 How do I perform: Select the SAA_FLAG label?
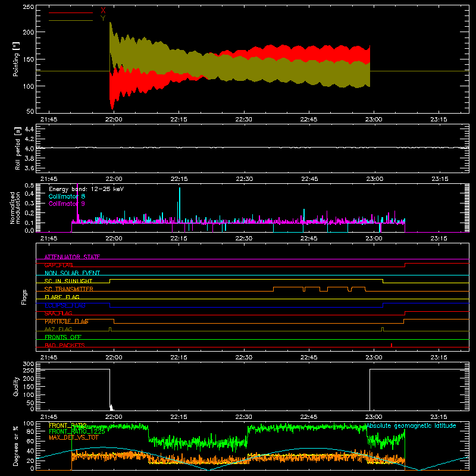[x=58, y=313]
